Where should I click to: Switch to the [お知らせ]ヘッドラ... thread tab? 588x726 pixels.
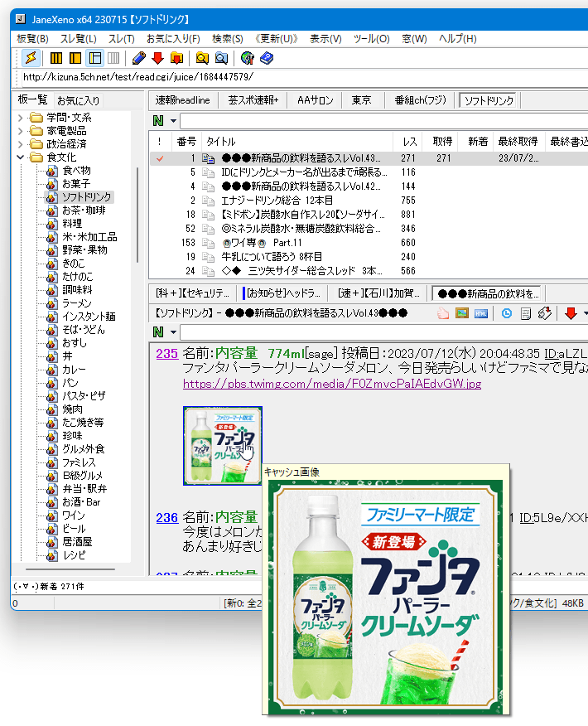tap(283, 293)
